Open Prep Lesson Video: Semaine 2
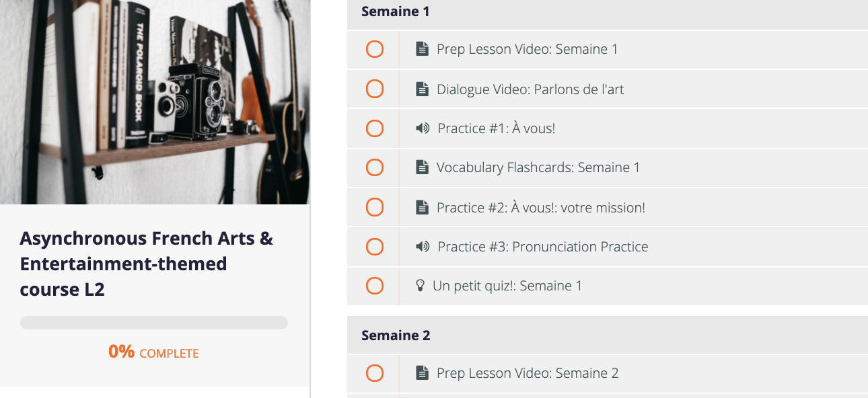 coord(528,373)
